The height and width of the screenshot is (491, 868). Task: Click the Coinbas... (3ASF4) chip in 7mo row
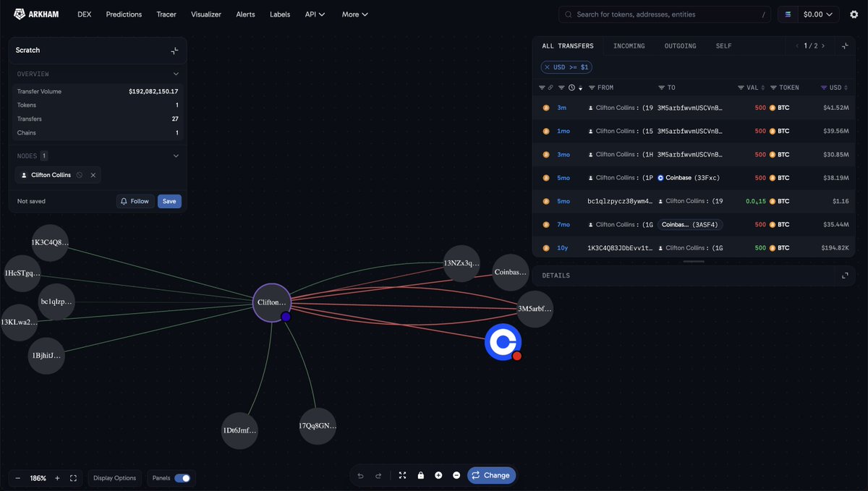(x=690, y=224)
